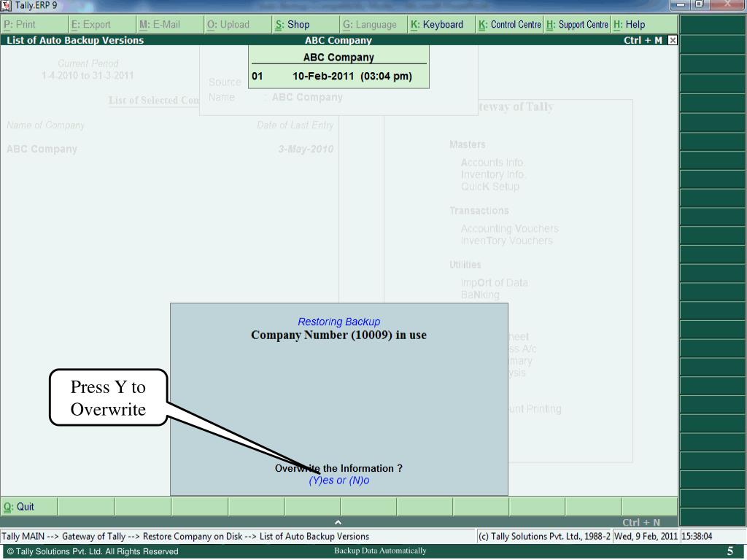Image resolution: width=747 pixels, height=560 pixels.
Task: Click Company Number (10009) in use message
Action: tap(338, 335)
